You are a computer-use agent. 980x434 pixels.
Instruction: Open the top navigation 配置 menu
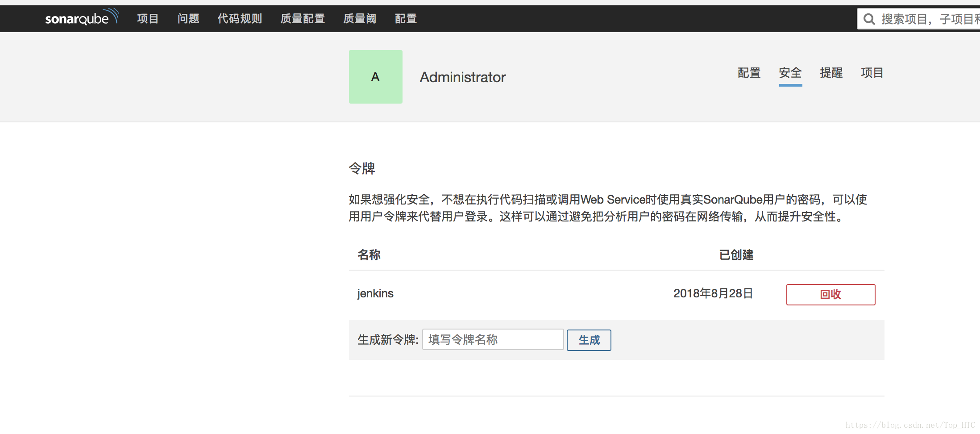[x=406, y=19]
